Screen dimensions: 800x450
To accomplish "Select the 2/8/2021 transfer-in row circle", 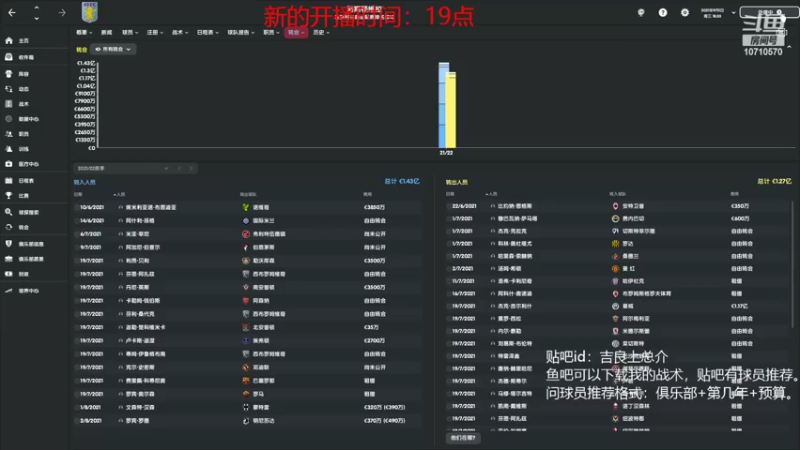I will click(77, 421).
